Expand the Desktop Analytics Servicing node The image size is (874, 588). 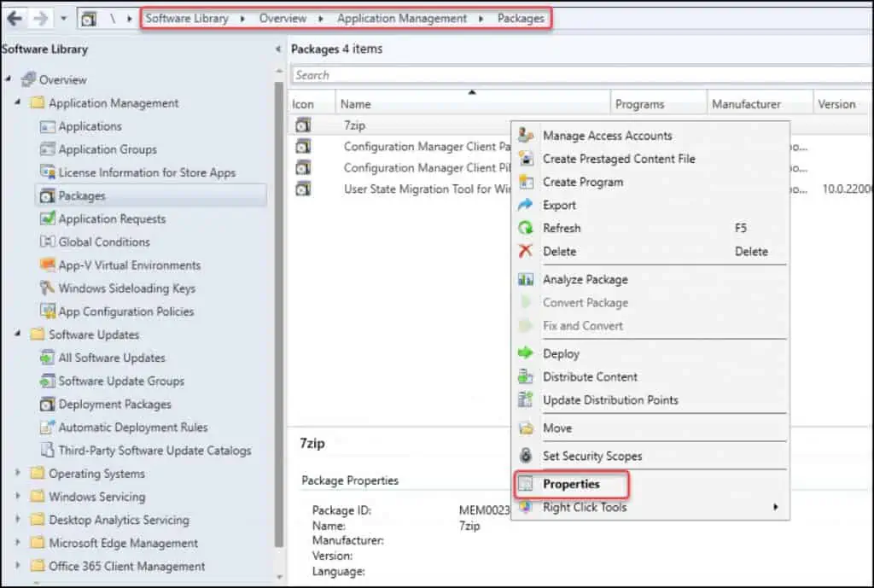(18, 520)
